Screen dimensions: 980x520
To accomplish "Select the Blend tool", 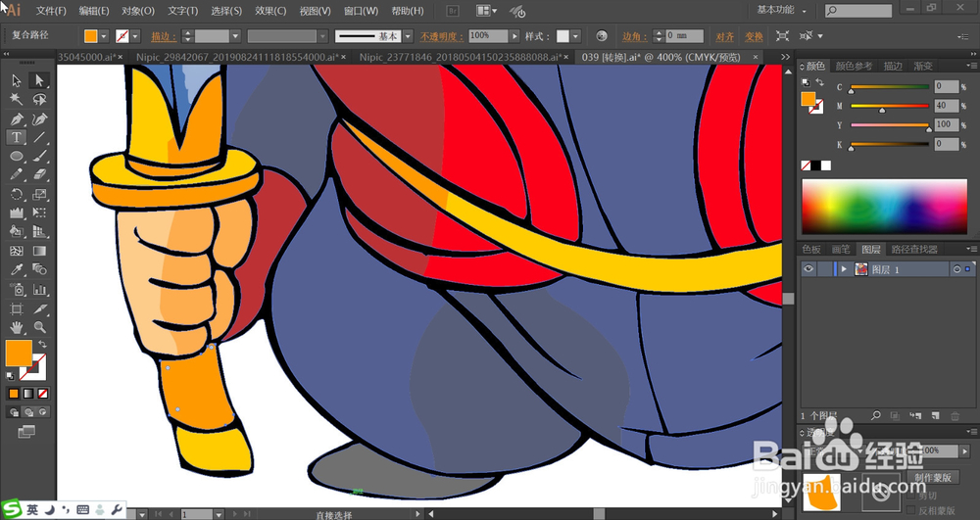I will click(39, 269).
